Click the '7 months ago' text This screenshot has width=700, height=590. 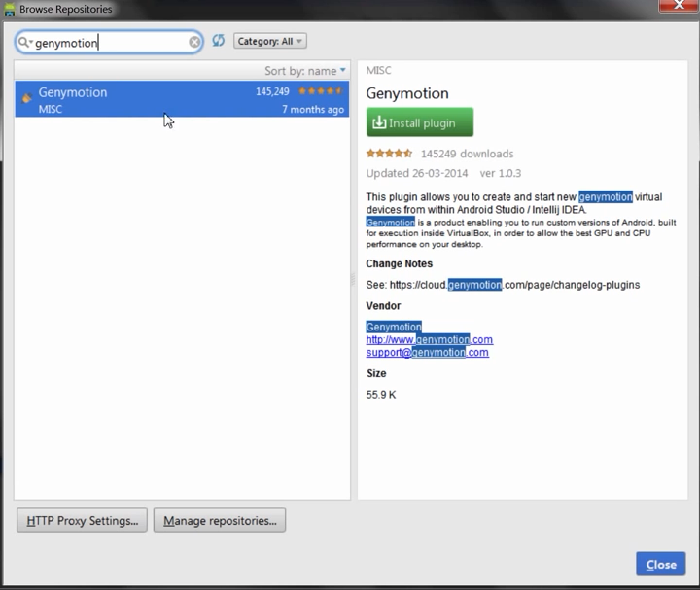(x=313, y=109)
